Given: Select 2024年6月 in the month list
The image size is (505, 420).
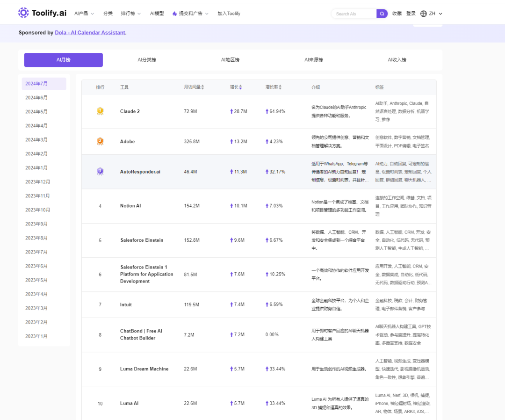Looking at the screenshot, I should pyautogui.click(x=36, y=98).
